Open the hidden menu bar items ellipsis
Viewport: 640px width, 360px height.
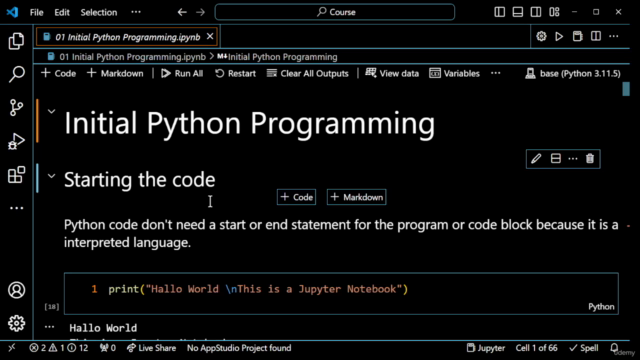[x=136, y=12]
